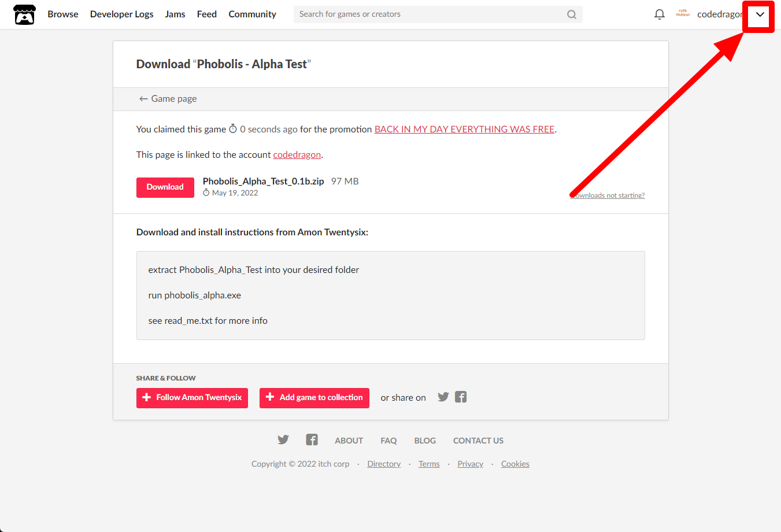Viewport: 781px width, 532px height.
Task: Go back to Game page
Action: (x=168, y=99)
